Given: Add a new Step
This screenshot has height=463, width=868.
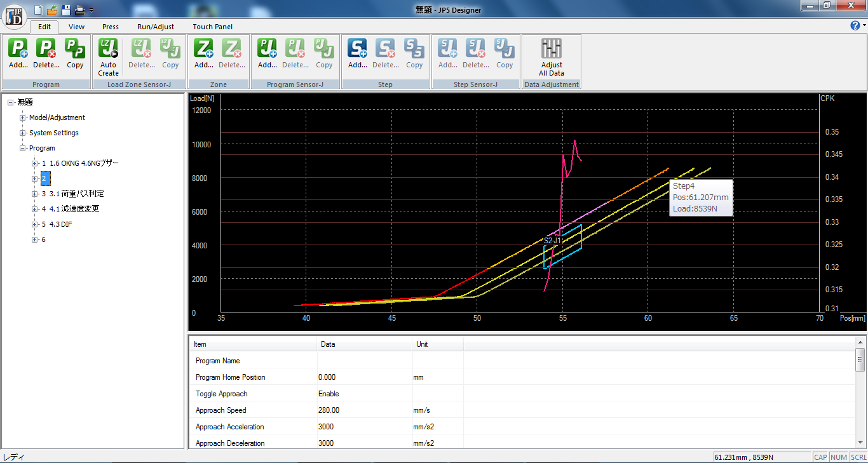Looking at the screenshot, I should click(357, 53).
